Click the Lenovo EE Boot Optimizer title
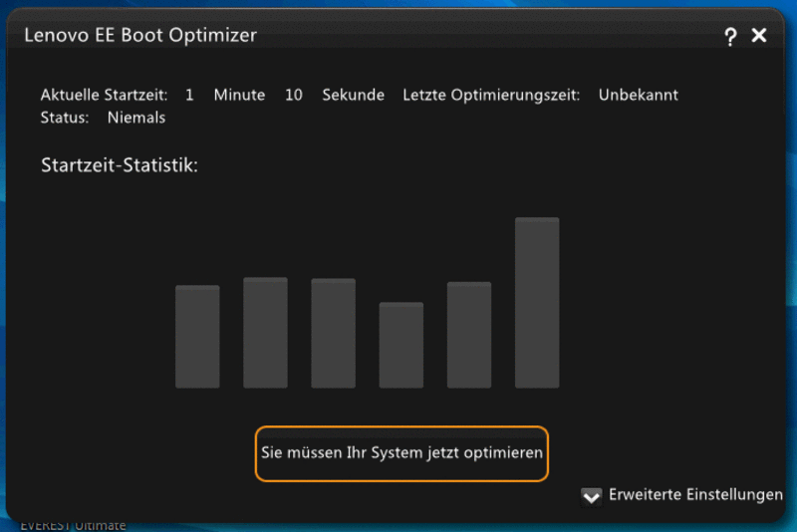The width and height of the screenshot is (797, 532). click(x=140, y=35)
